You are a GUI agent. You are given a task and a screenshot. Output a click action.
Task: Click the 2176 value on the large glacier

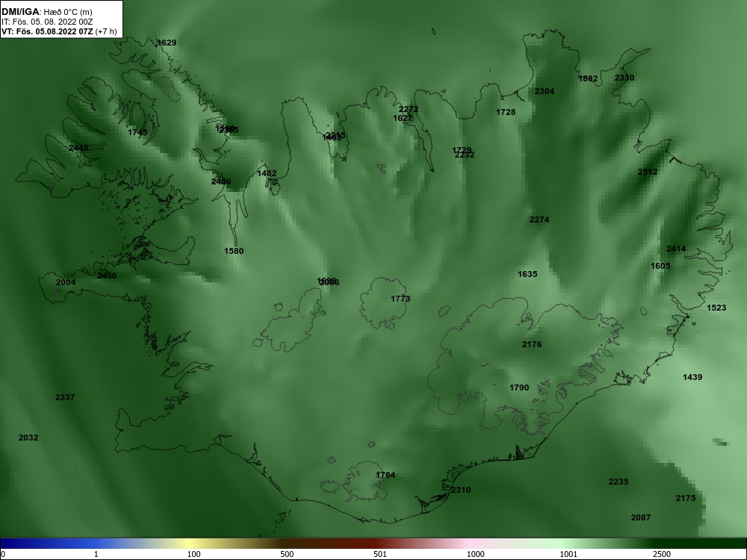pos(532,344)
